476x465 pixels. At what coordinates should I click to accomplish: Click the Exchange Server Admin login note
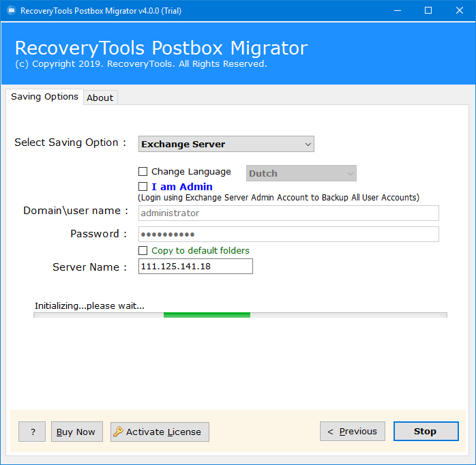click(278, 198)
